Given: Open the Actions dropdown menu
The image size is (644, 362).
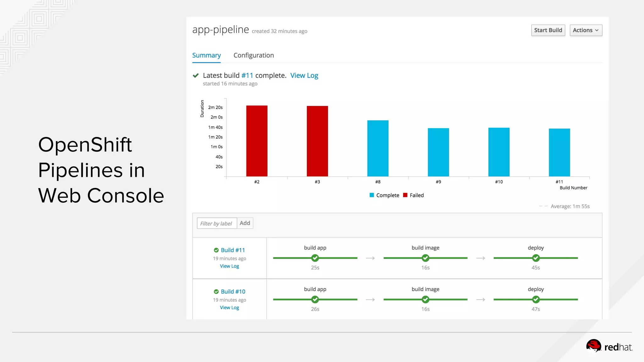Looking at the screenshot, I should tap(586, 30).
